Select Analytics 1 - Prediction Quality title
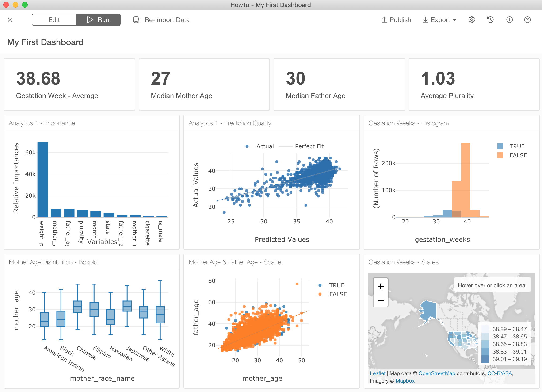The width and height of the screenshot is (542, 392). pos(230,123)
